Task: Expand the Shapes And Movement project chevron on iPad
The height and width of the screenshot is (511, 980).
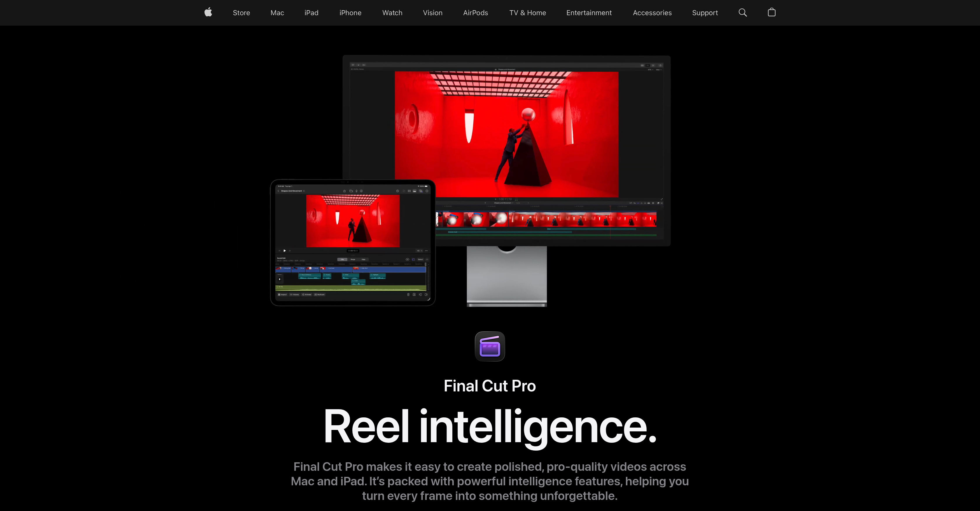Action: (x=304, y=191)
